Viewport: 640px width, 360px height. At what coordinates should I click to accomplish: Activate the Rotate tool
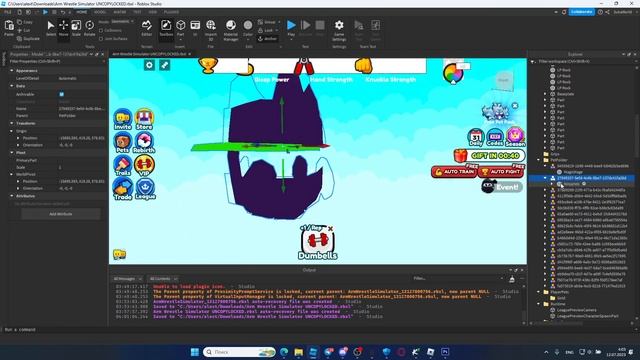(89, 29)
